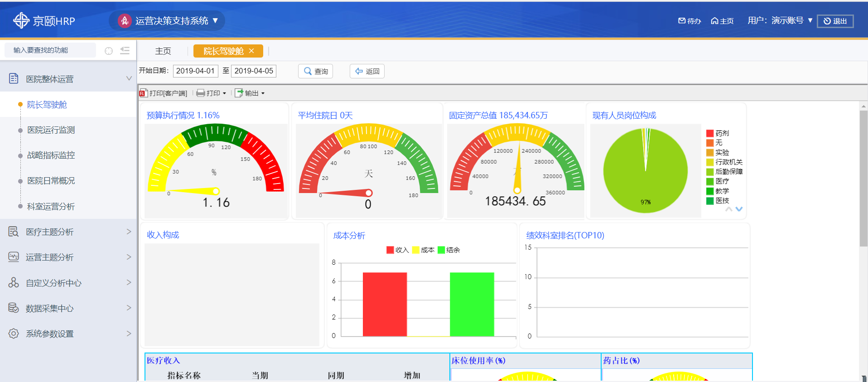868x382 pixels.
Task: Expand the 数据采集中心 chevron
Action: click(129, 308)
